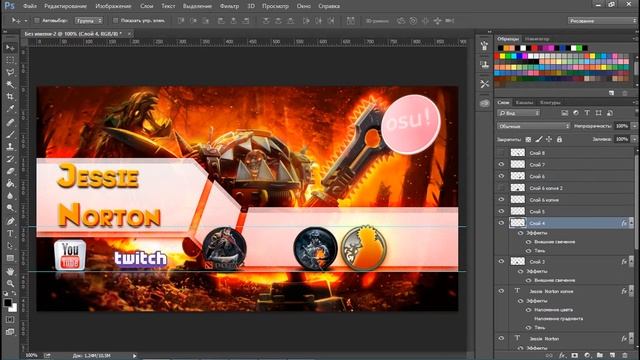Toggle Quick Mask mode in toolbox
Image resolution: width=640 pixels, height=360 pixels.
pyautogui.click(x=10, y=320)
